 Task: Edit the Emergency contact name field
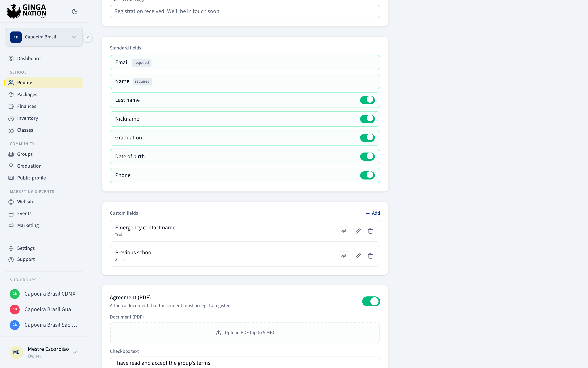(x=358, y=231)
